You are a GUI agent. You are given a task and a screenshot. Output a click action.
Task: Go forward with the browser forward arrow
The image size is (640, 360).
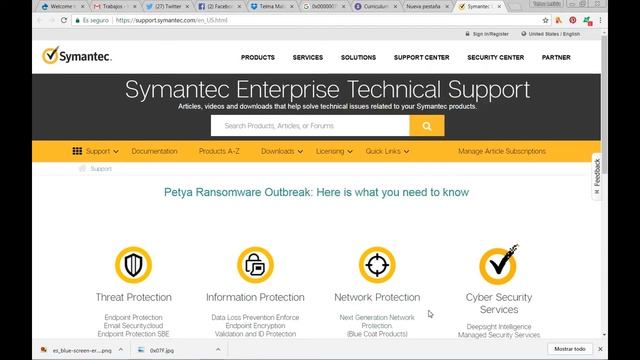click(52, 20)
